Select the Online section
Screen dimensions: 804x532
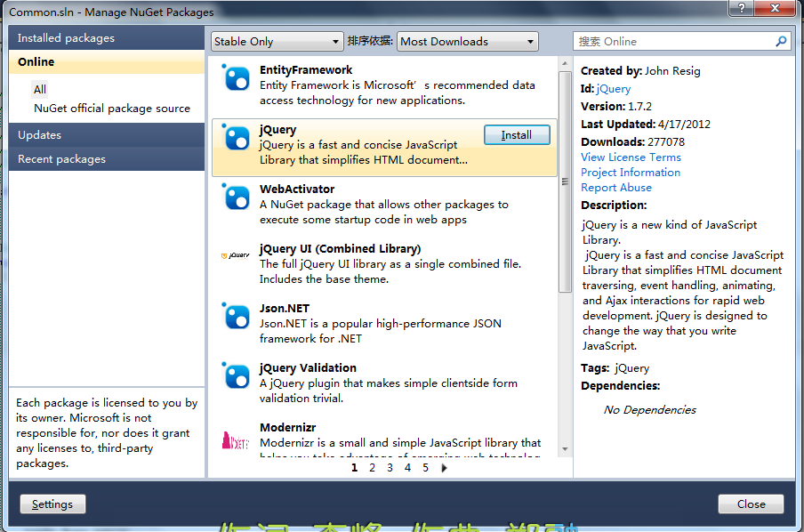107,62
